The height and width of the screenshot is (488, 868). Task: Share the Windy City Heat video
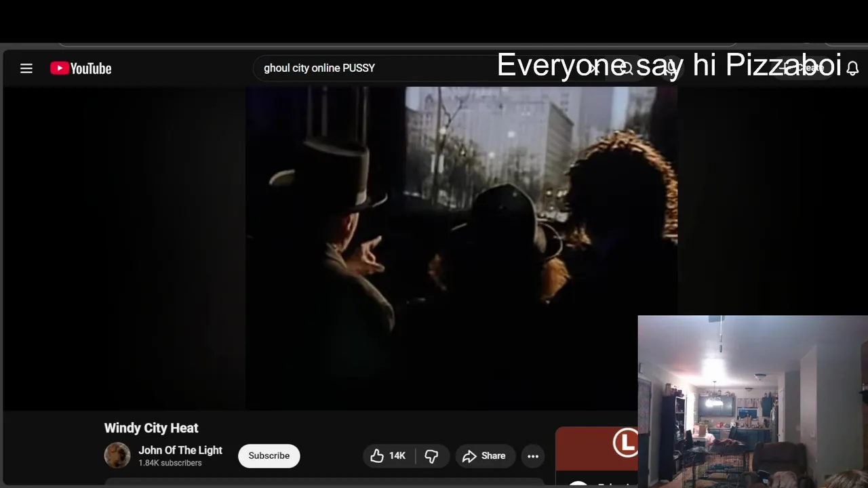click(x=485, y=456)
